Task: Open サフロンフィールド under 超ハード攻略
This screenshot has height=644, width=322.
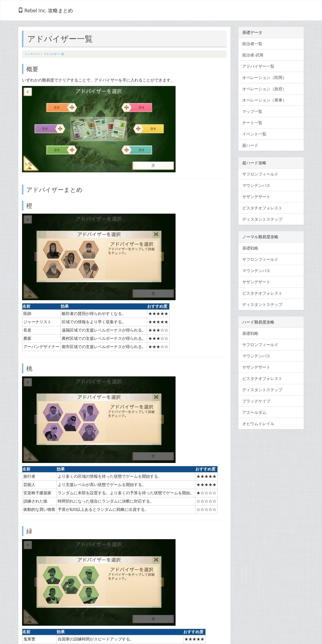Action: click(271, 174)
